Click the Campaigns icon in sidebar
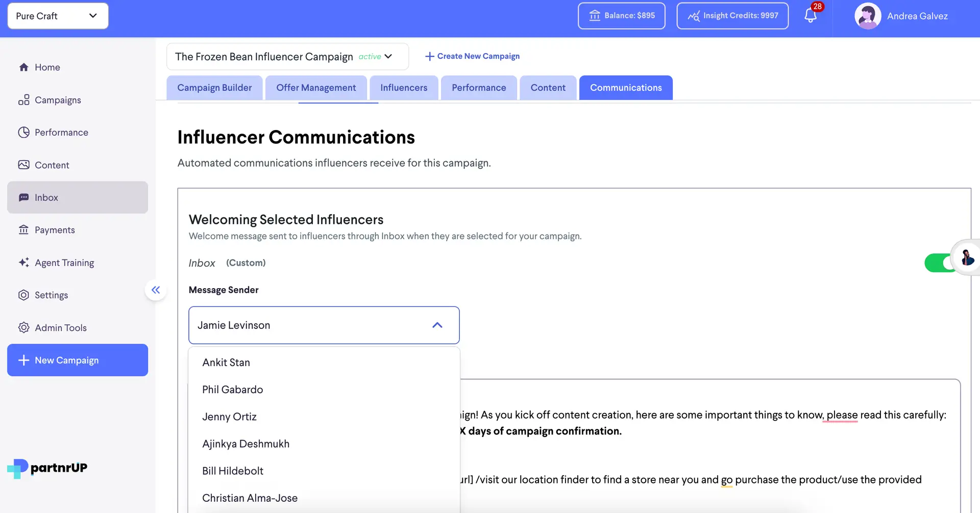This screenshot has width=980, height=513. click(23, 100)
